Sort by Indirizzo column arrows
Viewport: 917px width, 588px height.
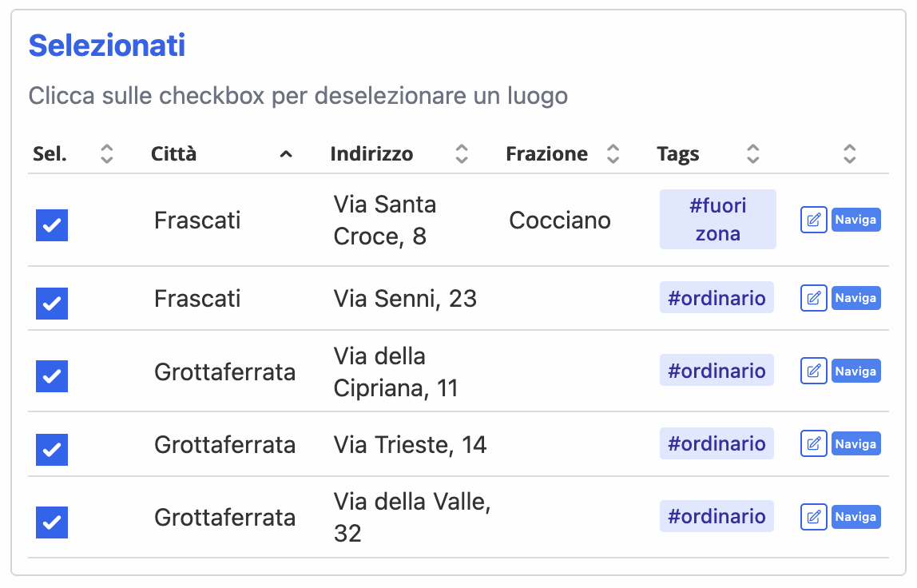click(462, 154)
